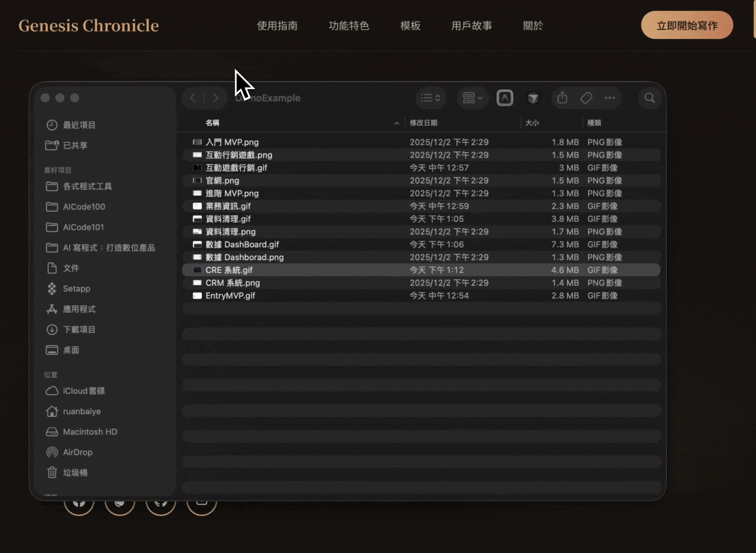Open 使用指南 navigation menu item
The height and width of the screenshot is (553, 756).
pyautogui.click(x=277, y=26)
